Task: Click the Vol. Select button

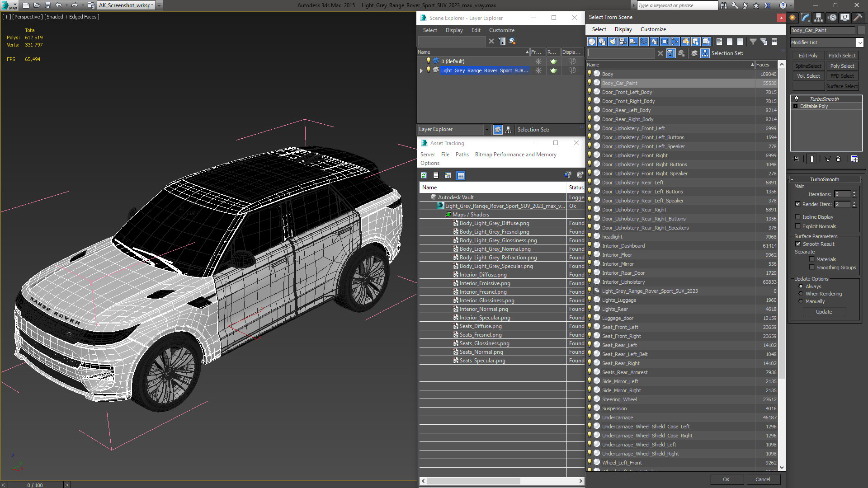Action: tap(808, 76)
